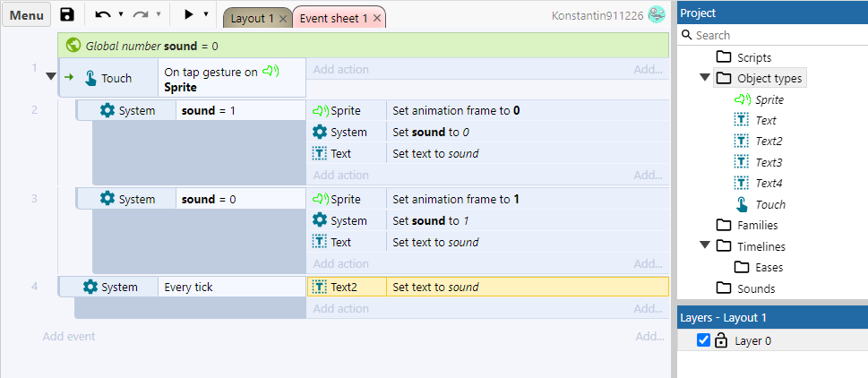
Task: Click the Undo arrow icon
Action: point(103,15)
